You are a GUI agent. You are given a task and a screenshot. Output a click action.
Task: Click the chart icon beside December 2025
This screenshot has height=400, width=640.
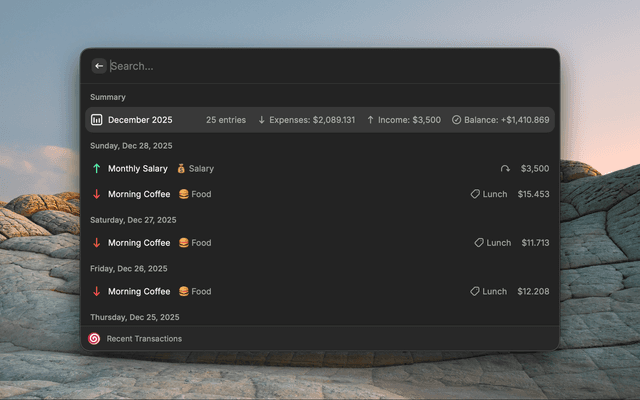click(97, 120)
